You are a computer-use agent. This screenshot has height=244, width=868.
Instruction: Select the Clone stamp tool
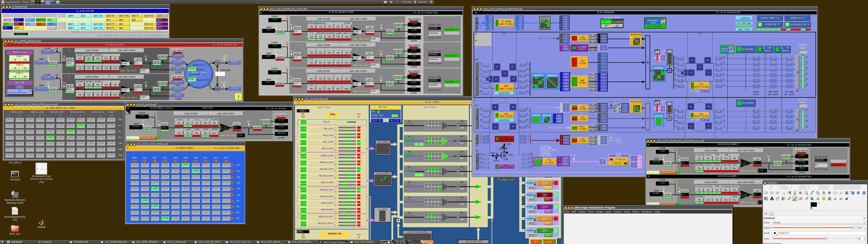(x=818, y=198)
